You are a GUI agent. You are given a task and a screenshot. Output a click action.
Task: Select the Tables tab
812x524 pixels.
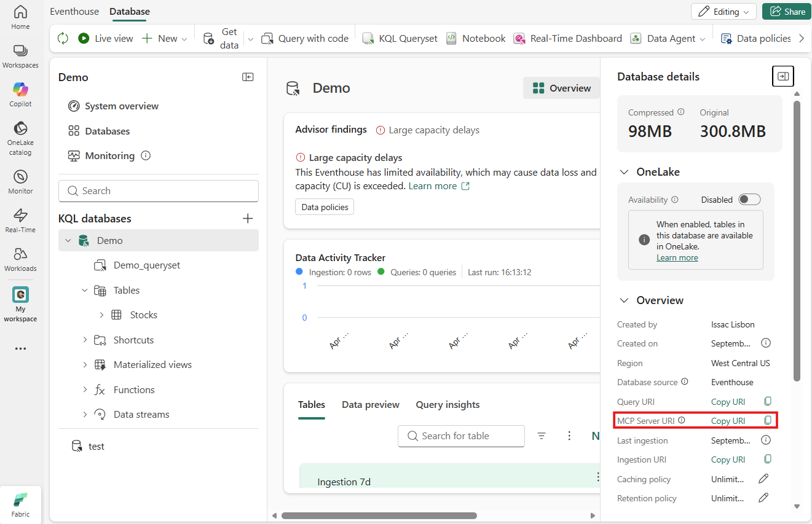click(x=312, y=404)
